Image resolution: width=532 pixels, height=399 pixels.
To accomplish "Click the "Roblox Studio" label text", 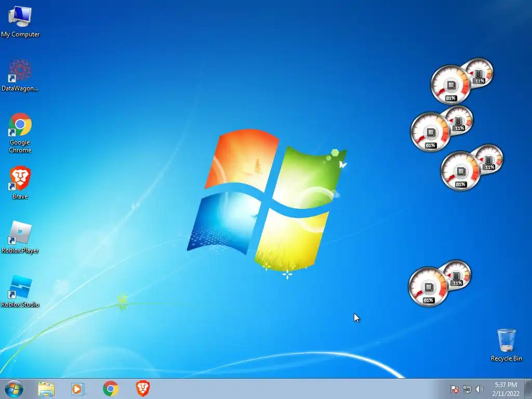I will pos(20,304).
